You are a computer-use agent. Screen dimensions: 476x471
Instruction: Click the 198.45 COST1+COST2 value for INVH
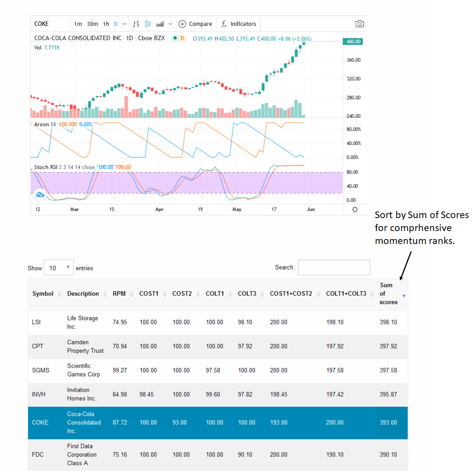tap(279, 394)
